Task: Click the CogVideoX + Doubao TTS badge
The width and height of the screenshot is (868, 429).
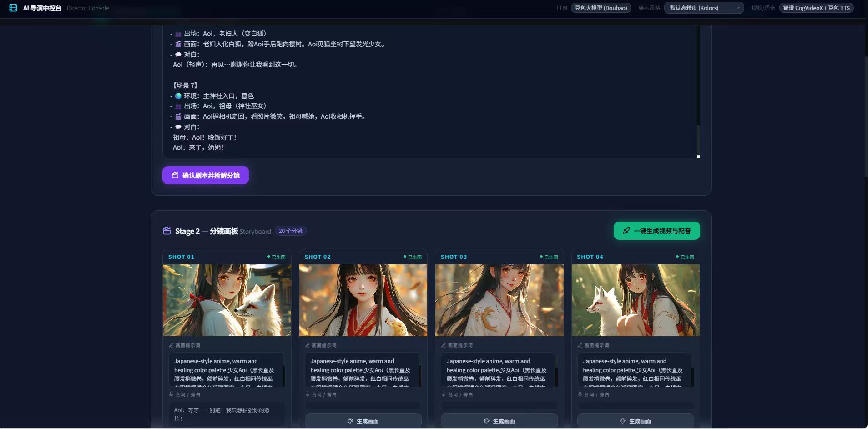Action: (x=816, y=8)
